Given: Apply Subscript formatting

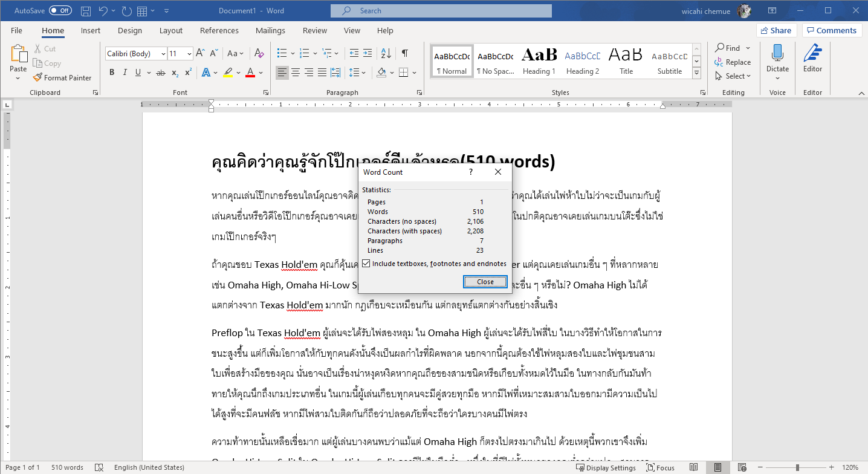Looking at the screenshot, I should [x=175, y=73].
